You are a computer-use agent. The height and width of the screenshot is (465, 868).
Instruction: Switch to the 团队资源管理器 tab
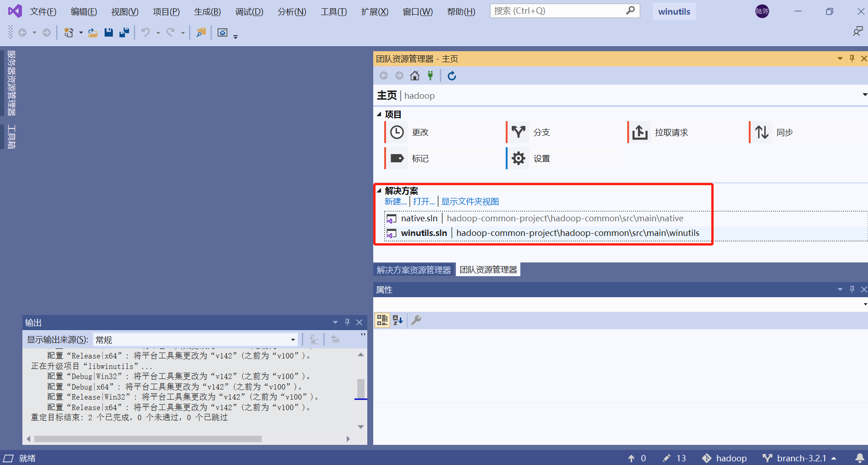pyautogui.click(x=488, y=270)
